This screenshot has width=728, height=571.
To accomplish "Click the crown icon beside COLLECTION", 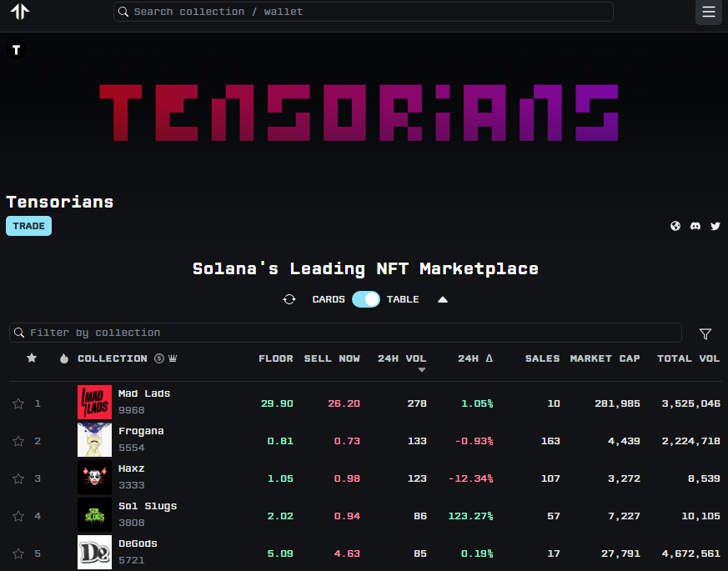I will 173,358.
